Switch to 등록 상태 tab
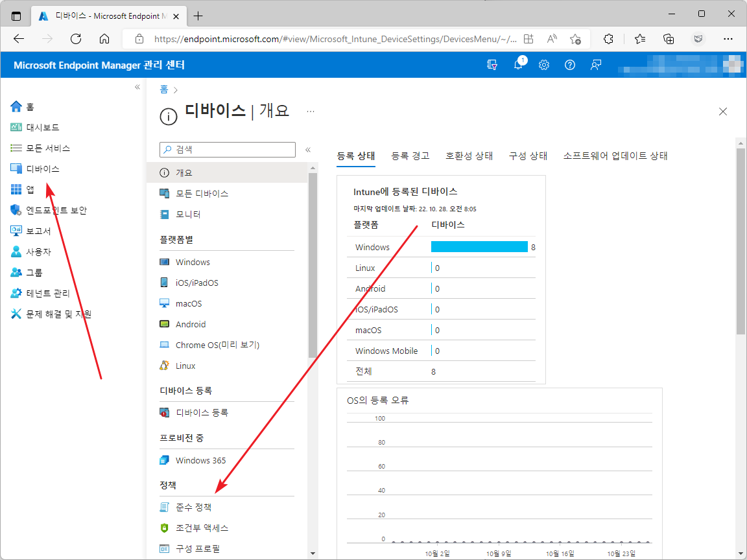Viewport: 747px width, 560px height. pos(356,156)
